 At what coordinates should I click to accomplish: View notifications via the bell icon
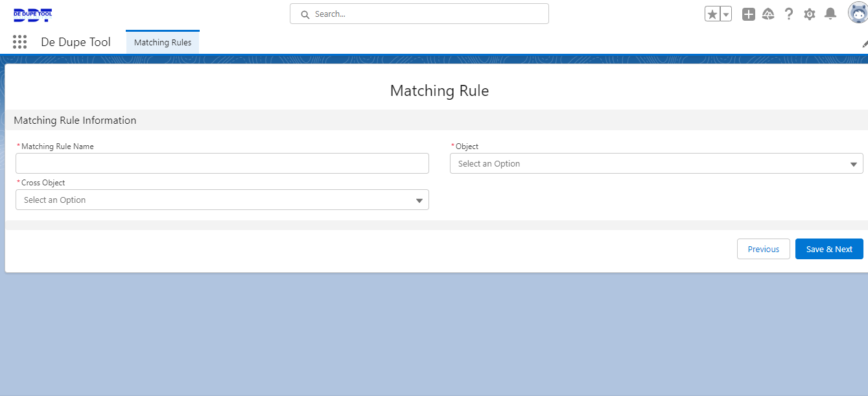pos(830,14)
